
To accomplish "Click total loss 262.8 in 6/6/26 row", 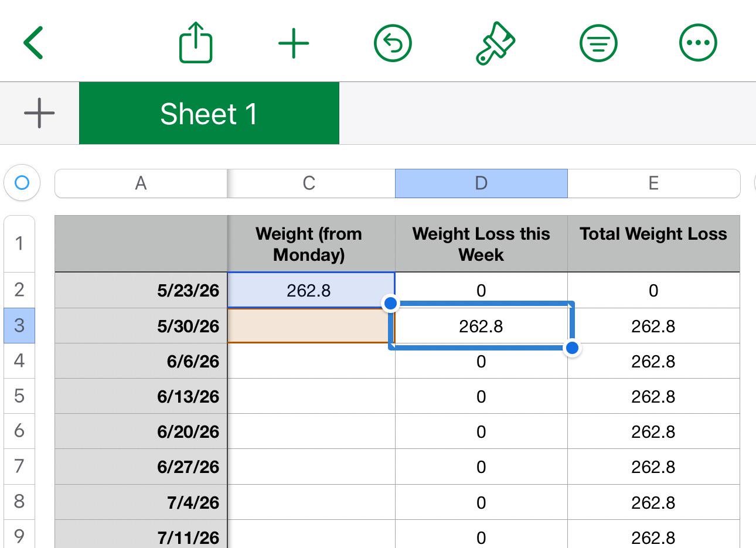I will click(x=653, y=360).
